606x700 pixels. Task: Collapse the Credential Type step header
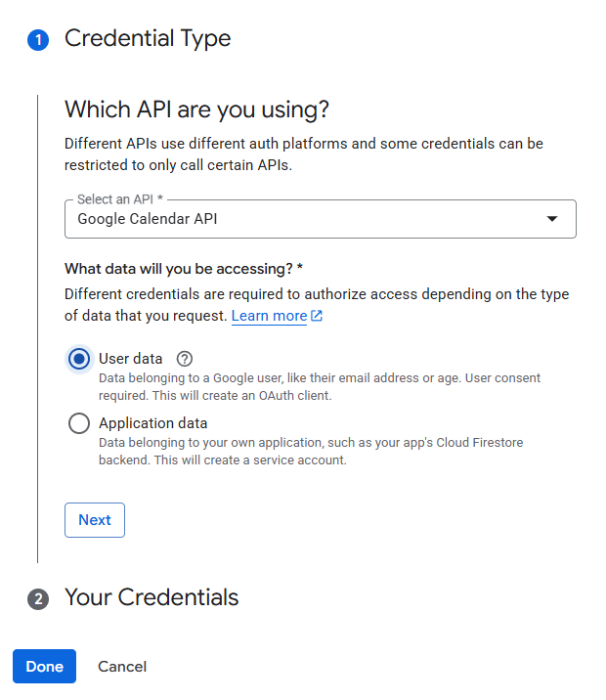pyautogui.click(x=148, y=39)
